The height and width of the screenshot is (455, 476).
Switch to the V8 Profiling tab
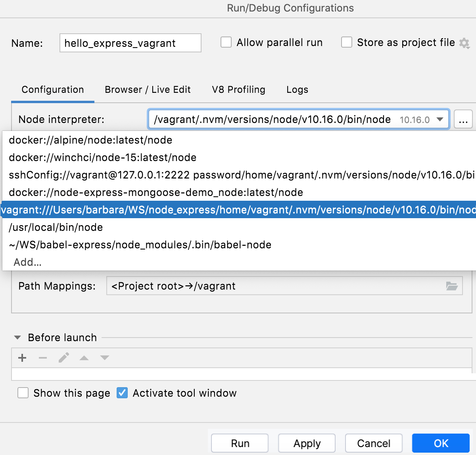point(238,90)
